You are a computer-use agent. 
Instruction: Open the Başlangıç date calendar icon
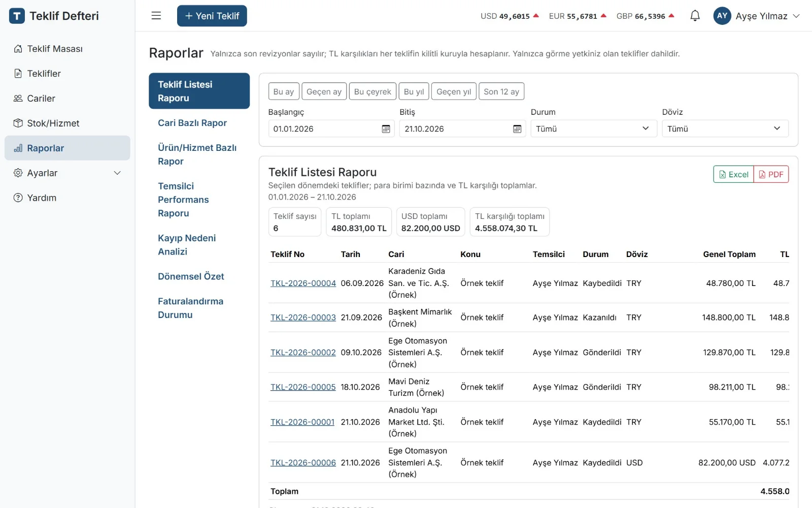(x=386, y=129)
